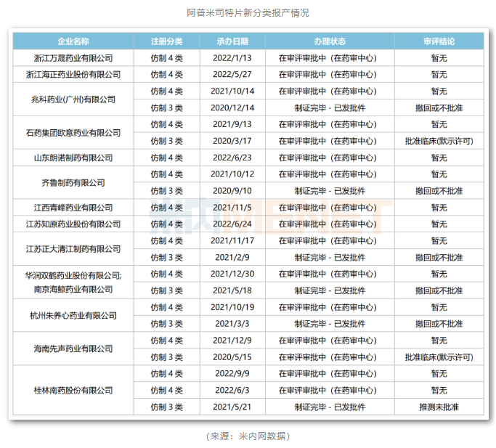Click the conclusion 推测未批准
The height and width of the screenshot is (448, 496).
click(439, 407)
